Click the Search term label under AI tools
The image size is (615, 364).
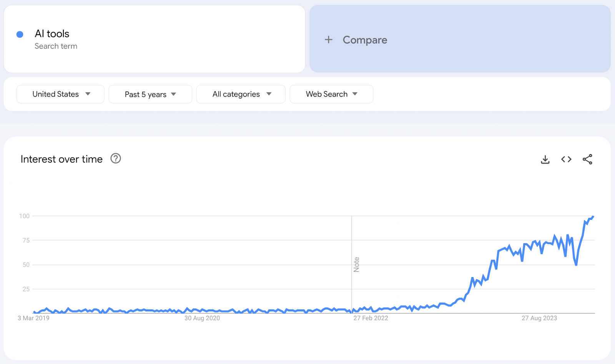click(56, 46)
